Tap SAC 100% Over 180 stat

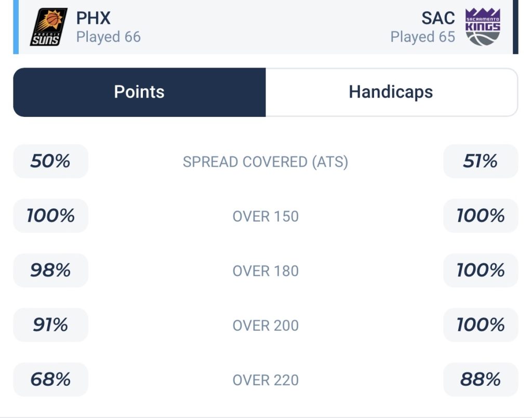click(x=481, y=270)
